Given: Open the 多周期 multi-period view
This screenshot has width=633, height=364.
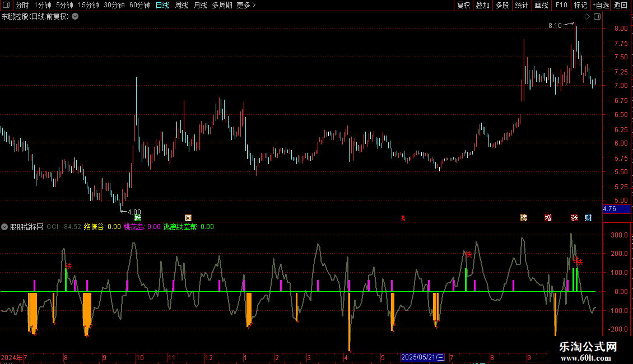Looking at the screenshot, I should coord(222,5).
